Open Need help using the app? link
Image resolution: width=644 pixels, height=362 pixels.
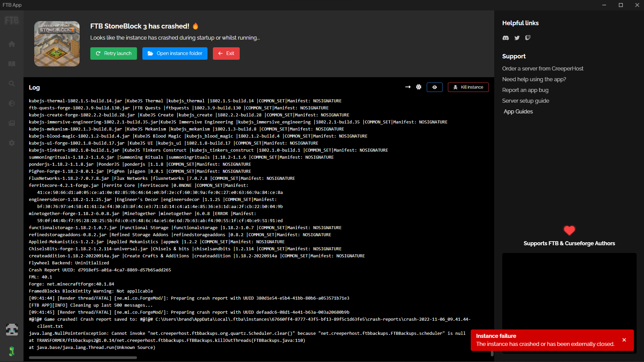tap(534, 79)
